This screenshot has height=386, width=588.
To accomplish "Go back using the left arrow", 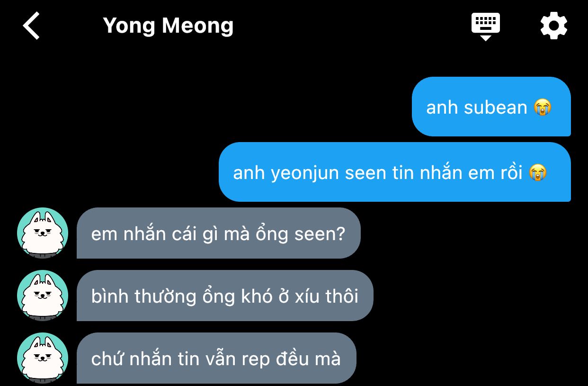I will [31, 26].
